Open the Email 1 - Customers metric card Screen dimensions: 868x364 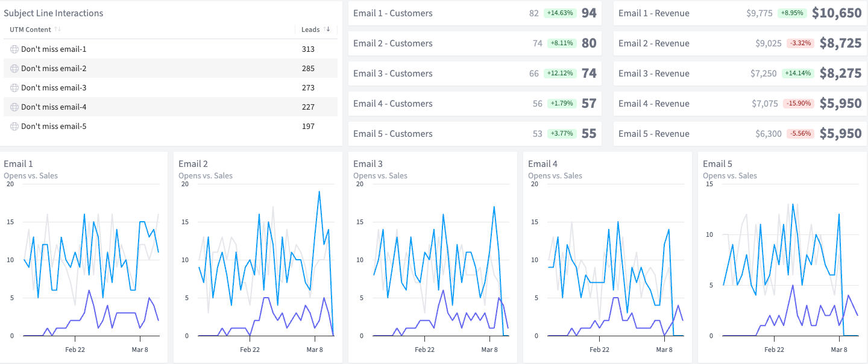[392, 13]
